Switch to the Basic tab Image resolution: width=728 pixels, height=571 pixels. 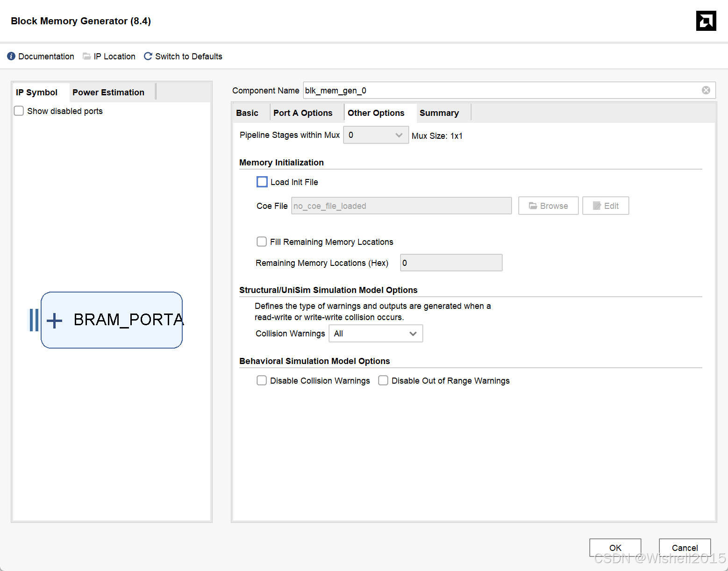247,113
